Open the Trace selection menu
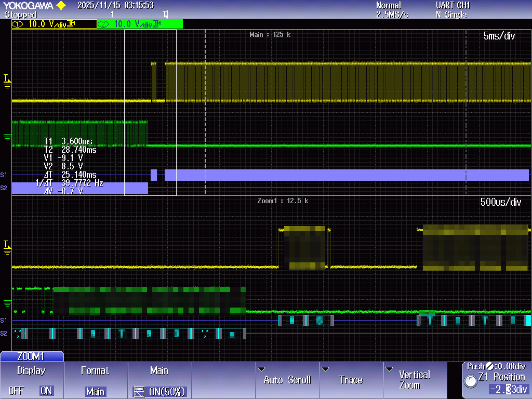Screen dimensions: 532x399 [x=350, y=380]
